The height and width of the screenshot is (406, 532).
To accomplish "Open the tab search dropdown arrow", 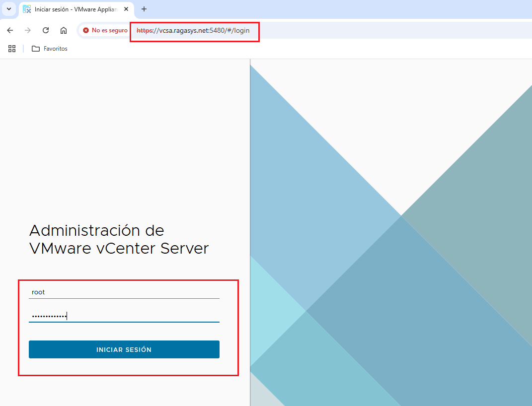I will (x=9, y=9).
